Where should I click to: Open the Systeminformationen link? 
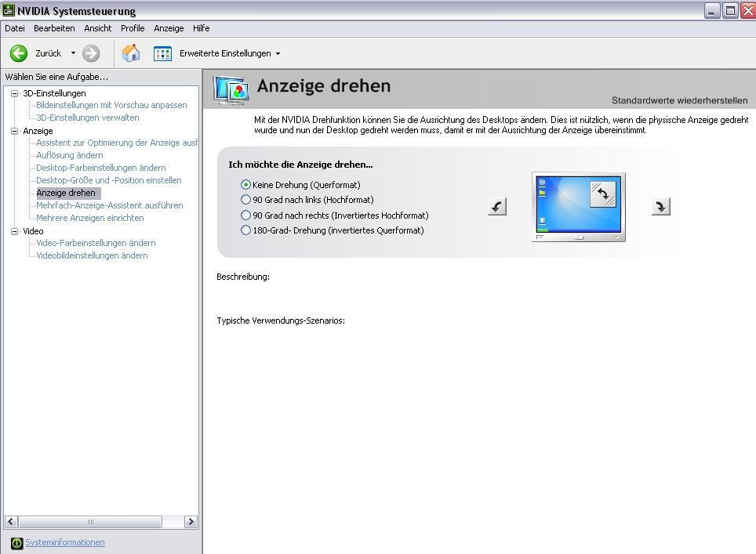64,542
